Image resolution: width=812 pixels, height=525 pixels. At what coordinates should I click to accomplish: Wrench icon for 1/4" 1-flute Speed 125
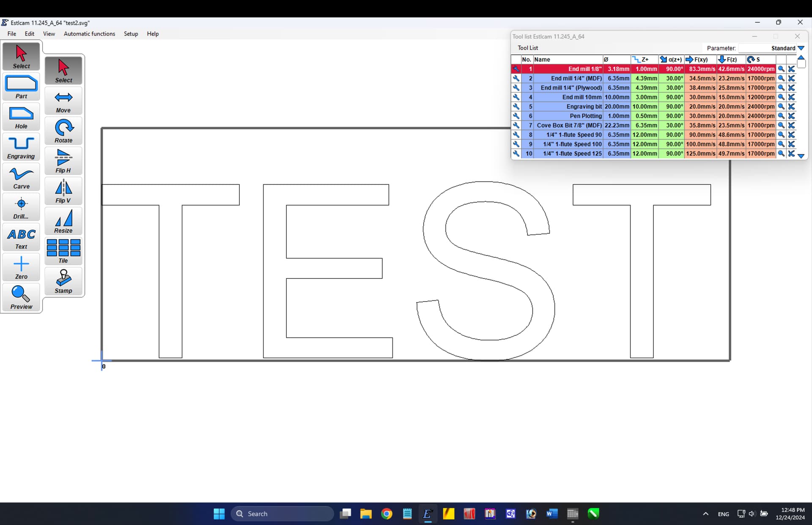(x=516, y=154)
